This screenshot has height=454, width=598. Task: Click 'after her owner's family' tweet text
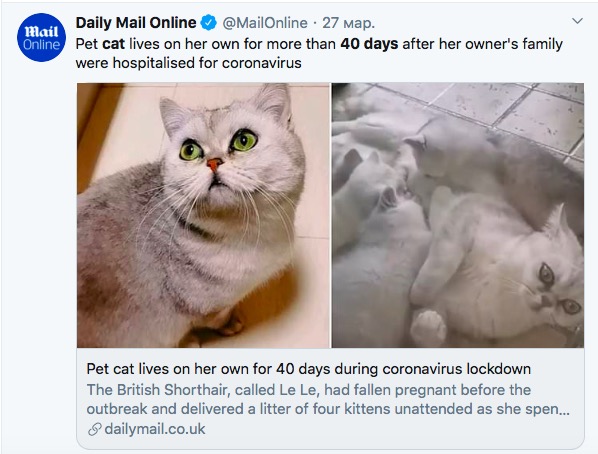[482, 44]
